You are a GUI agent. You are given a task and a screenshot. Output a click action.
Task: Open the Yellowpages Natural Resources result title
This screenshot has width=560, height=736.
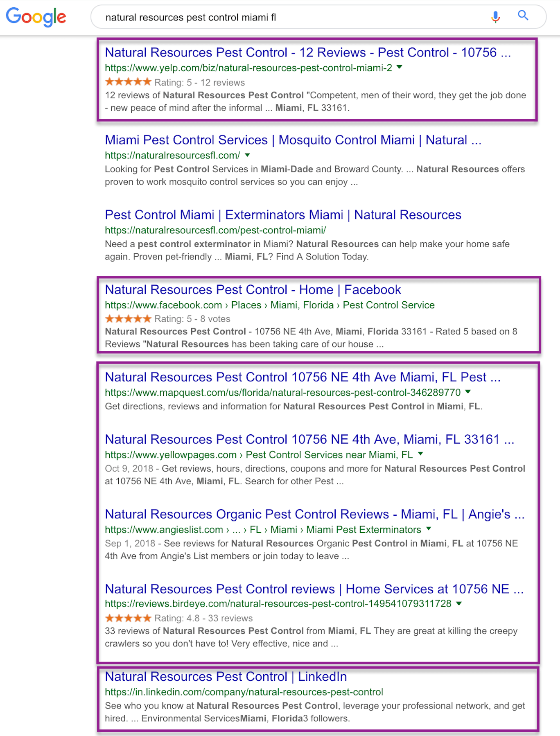(x=309, y=439)
